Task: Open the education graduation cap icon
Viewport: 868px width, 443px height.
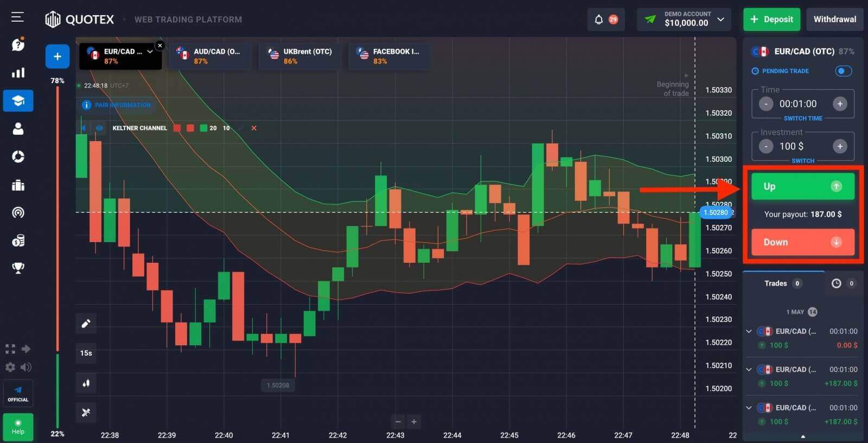Action: 18,101
